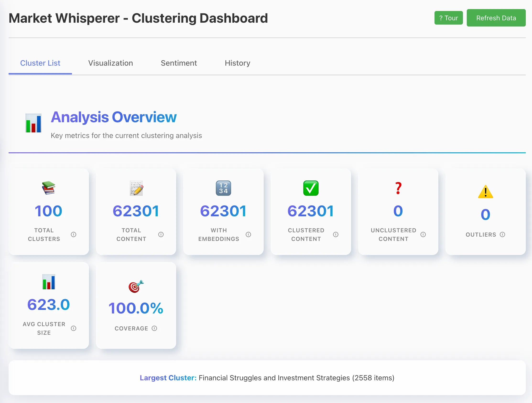532x403 pixels.
Task: Click the Analysis Overview heading
Action: [x=114, y=117]
